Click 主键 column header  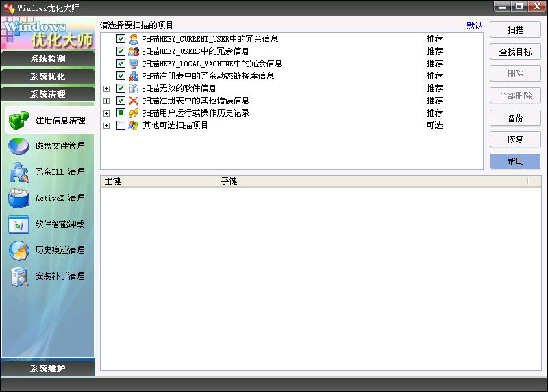[158, 182]
